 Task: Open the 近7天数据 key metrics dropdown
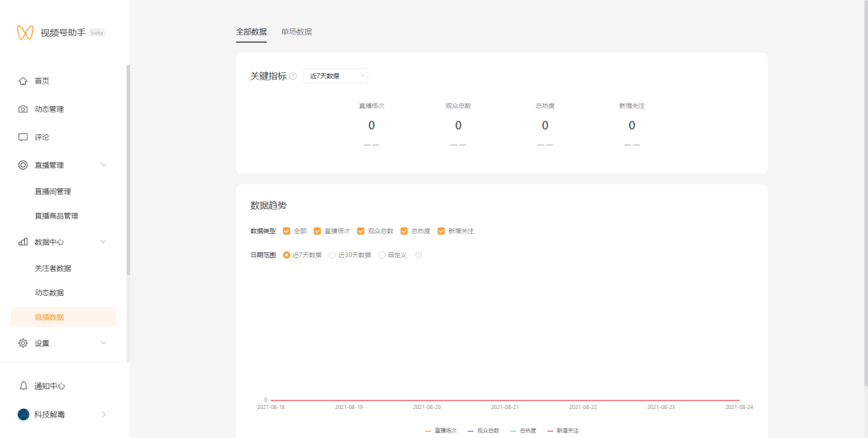pos(335,76)
